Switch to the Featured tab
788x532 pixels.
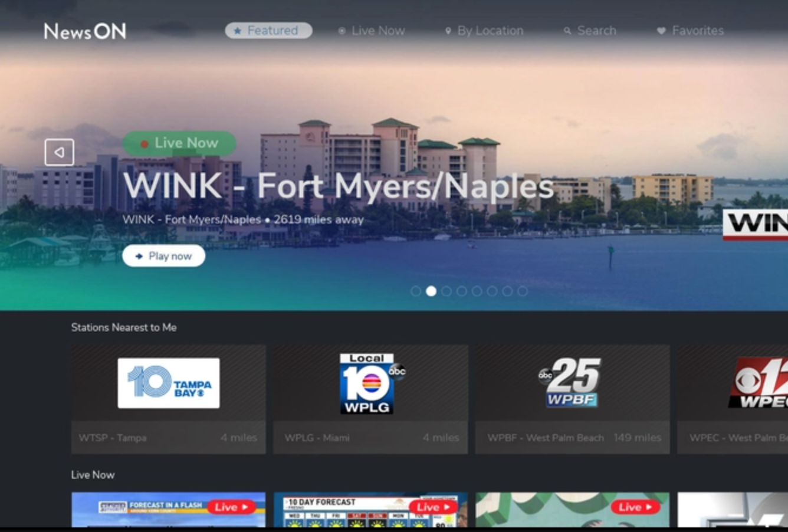268,31
